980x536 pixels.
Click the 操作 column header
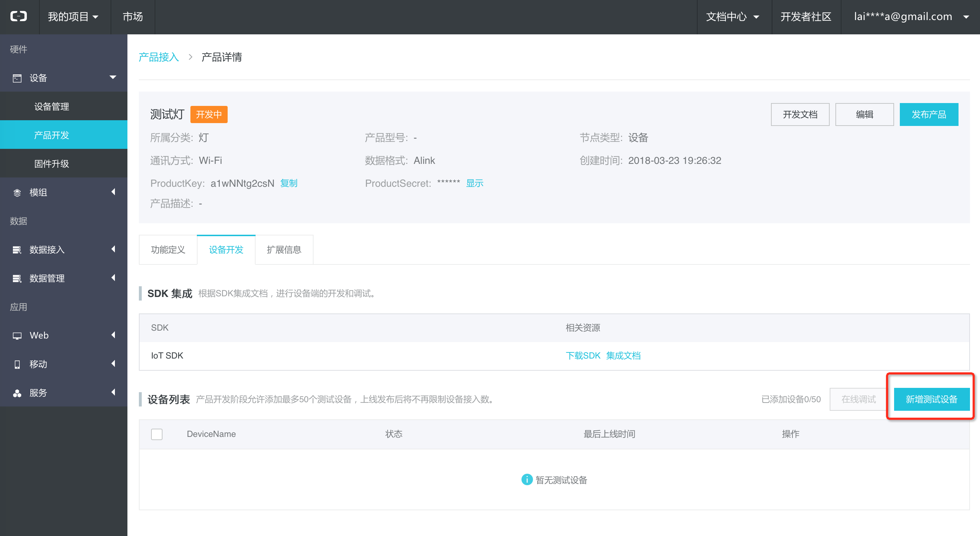[791, 434]
